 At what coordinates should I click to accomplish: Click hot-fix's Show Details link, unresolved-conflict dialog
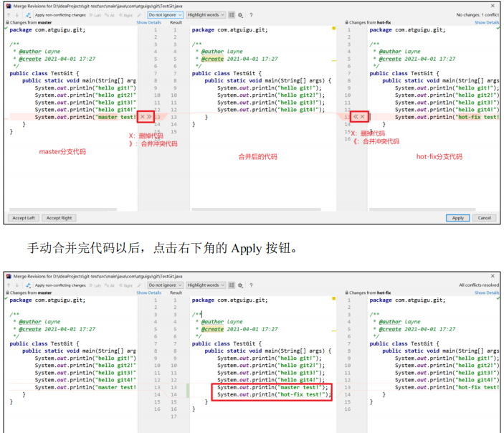coord(487,22)
